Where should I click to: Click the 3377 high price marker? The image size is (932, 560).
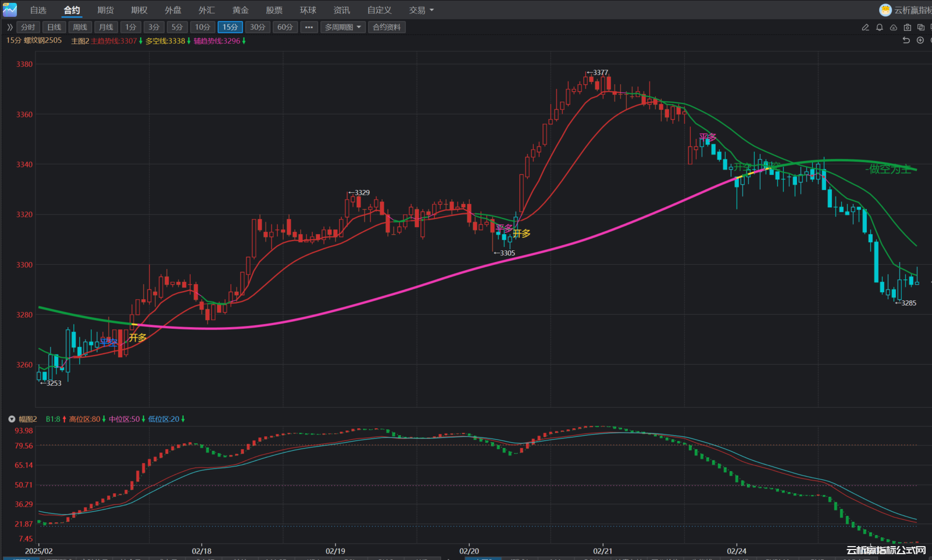(x=597, y=73)
